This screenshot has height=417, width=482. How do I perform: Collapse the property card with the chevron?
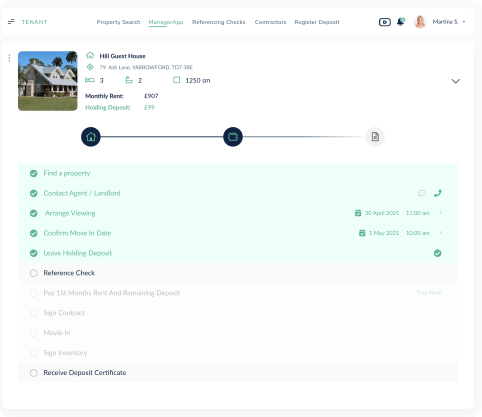[x=456, y=81]
